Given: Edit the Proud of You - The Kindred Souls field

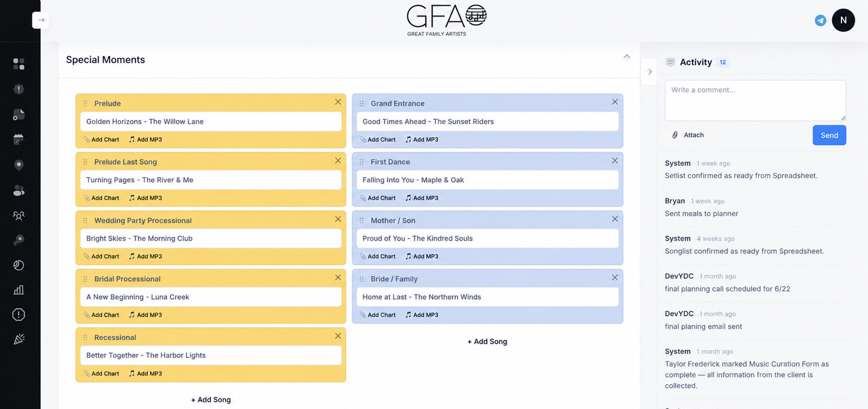Looking at the screenshot, I should coord(487,238).
